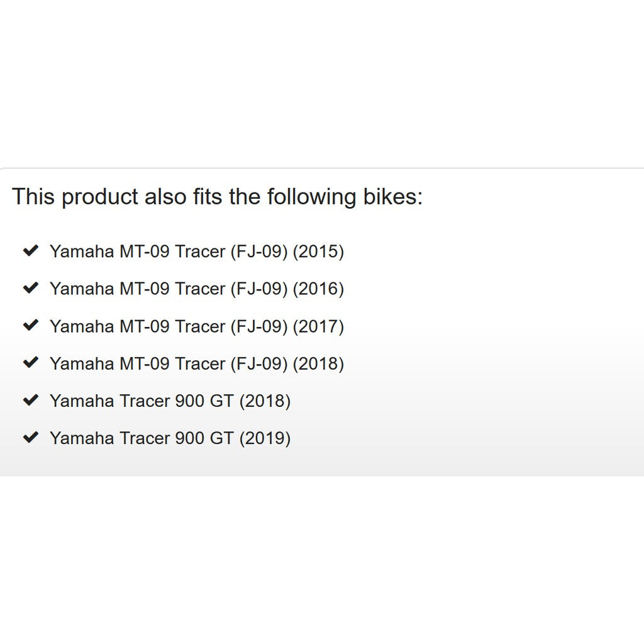
Task: Select the Yamaha MT-09 Tracer (FJ-09) 2017 entry
Action: coord(196,326)
